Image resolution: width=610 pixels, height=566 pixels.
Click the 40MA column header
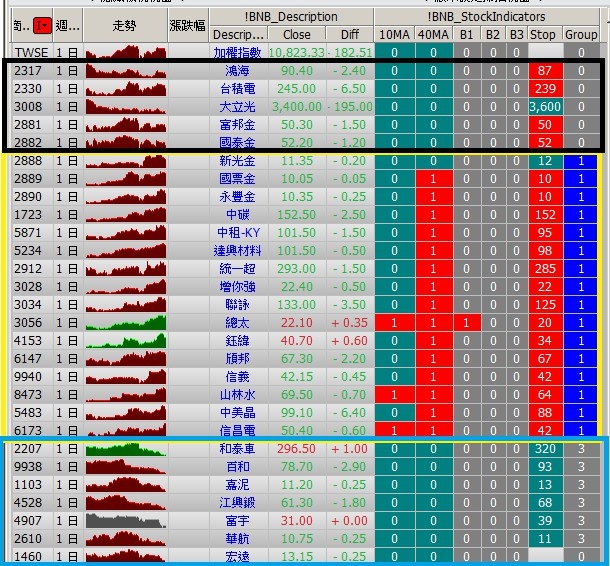click(433, 34)
